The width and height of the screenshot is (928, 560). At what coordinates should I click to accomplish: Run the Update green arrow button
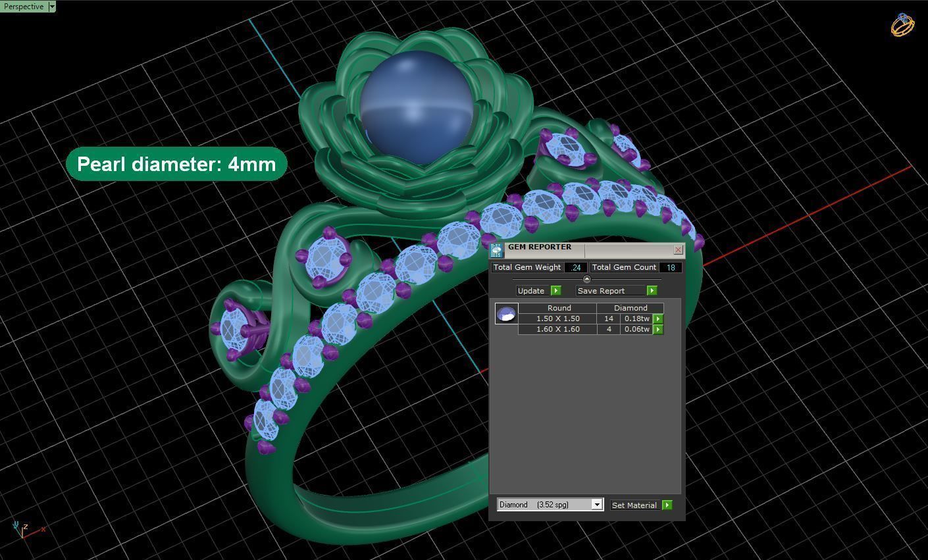[x=555, y=291]
